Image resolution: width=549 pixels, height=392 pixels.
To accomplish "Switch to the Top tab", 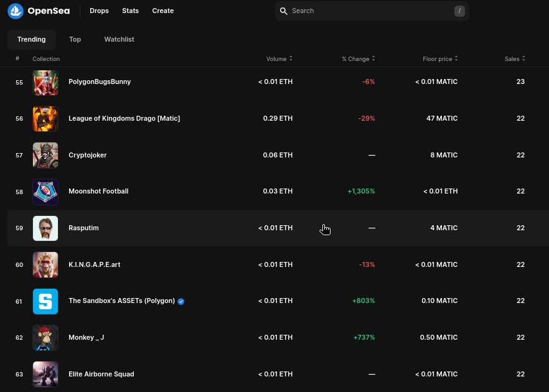I will click(75, 40).
